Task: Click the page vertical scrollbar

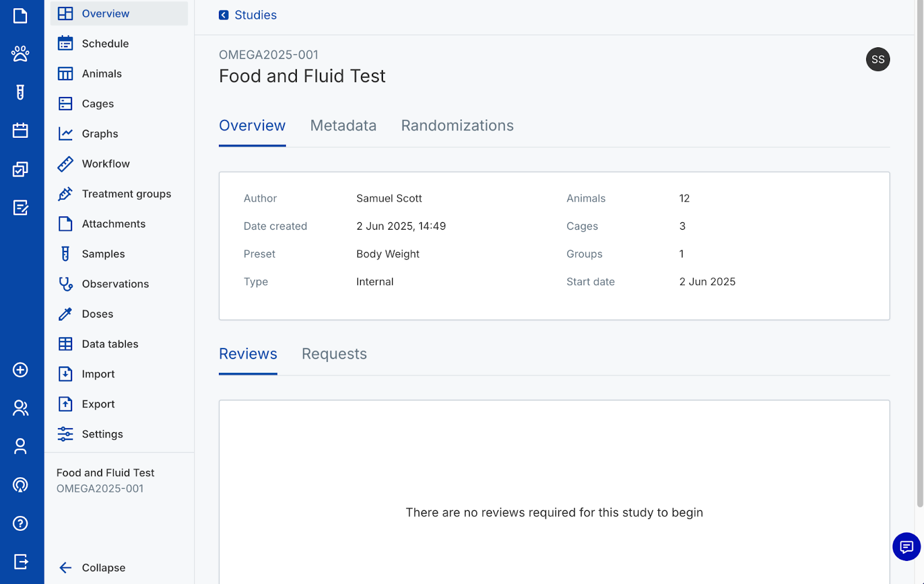Action: (x=919, y=254)
